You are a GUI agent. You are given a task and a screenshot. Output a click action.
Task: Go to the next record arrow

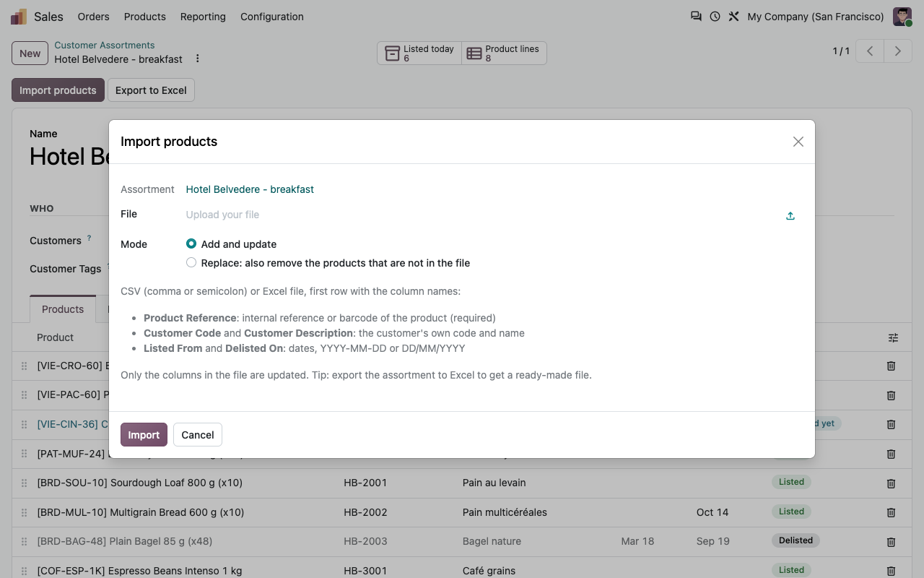pyautogui.click(x=898, y=51)
